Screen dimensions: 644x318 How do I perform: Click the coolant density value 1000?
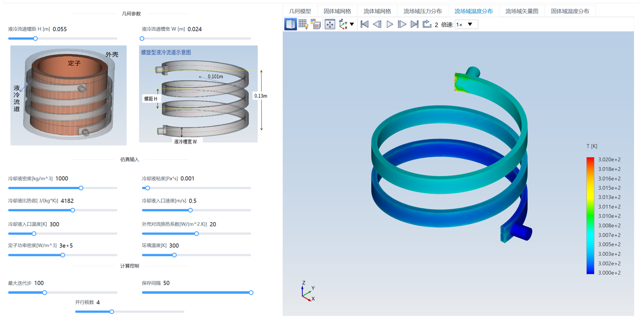coord(62,178)
